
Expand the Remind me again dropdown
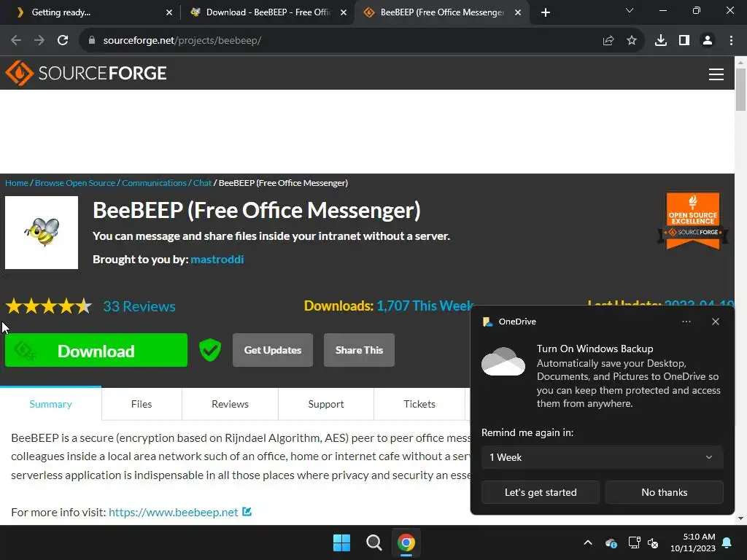tap(602, 457)
